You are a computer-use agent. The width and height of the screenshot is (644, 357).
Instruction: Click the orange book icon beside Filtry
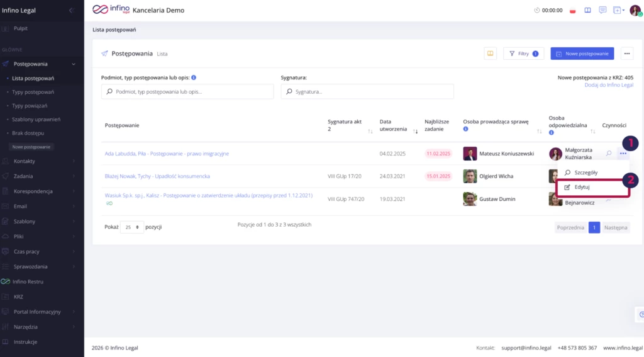[491, 54]
